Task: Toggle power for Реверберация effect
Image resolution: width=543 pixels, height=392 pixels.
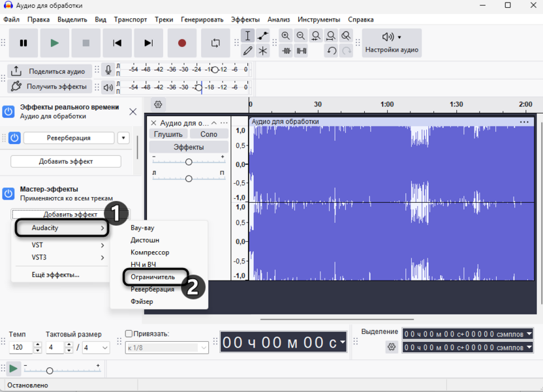Action: point(14,138)
